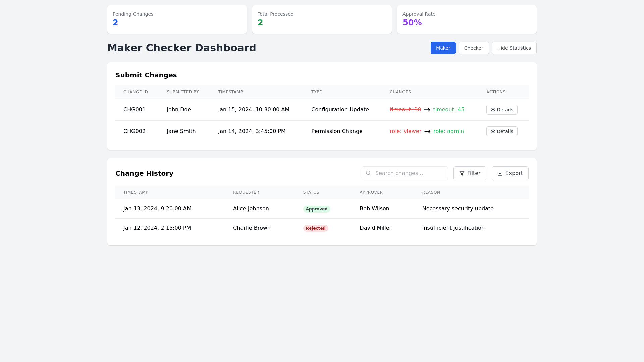Image resolution: width=644 pixels, height=362 pixels.
Task: Click the Search changes input field
Action: [409, 173]
